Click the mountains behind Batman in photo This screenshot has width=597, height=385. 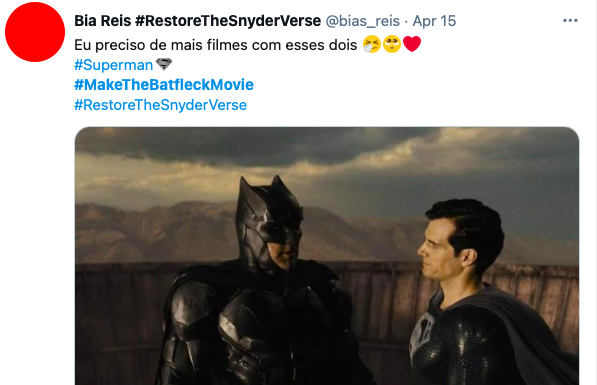(x=152, y=232)
